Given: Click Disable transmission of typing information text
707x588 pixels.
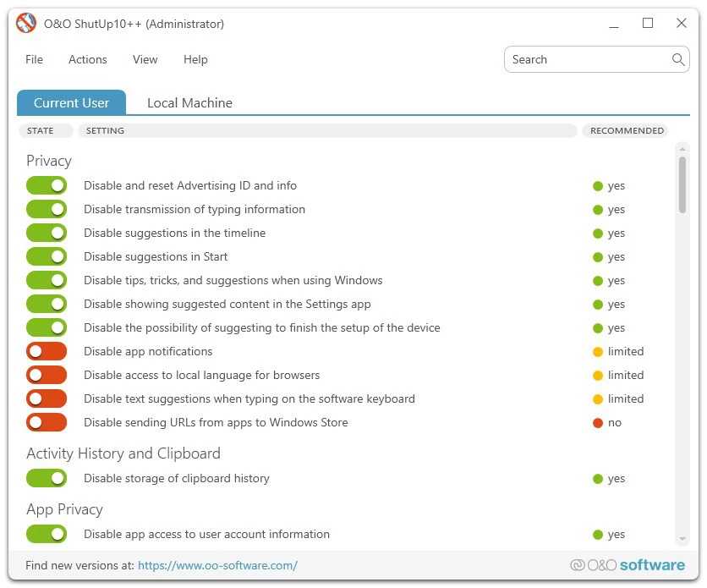Looking at the screenshot, I should pos(195,210).
